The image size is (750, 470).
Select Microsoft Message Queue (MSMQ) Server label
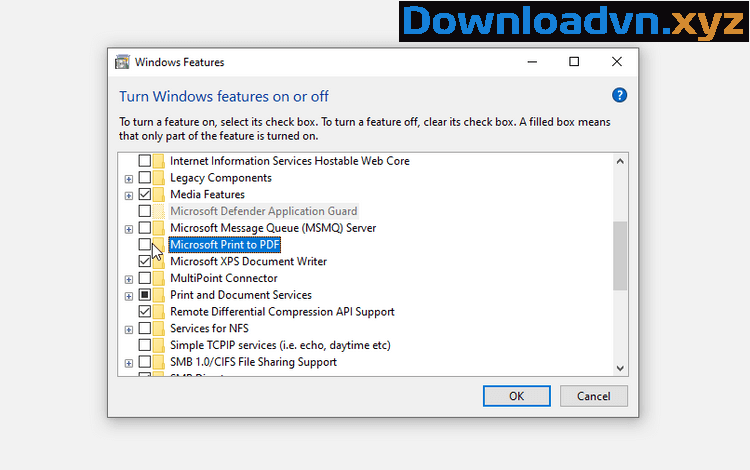pyautogui.click(x=273, y=228)
